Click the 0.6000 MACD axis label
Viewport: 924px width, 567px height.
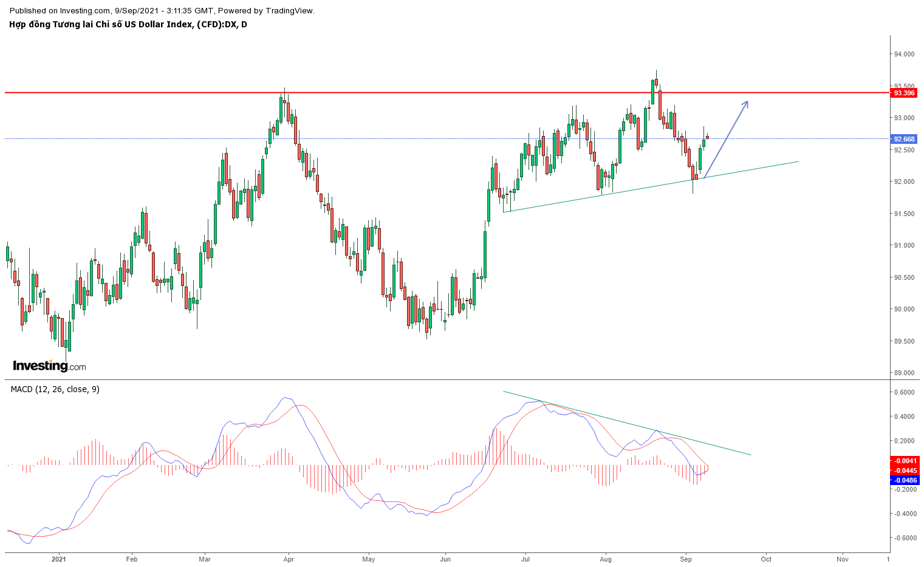tap(904, 392)
